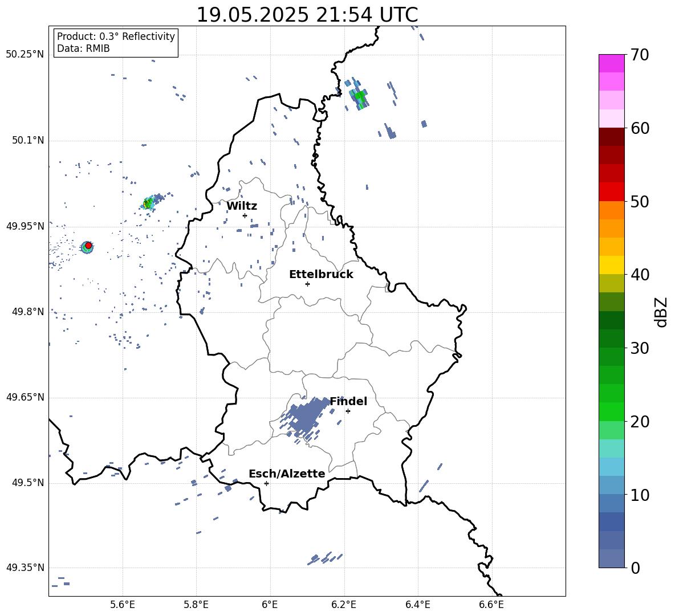Click the Ettelbruck city label

point(321,275)
